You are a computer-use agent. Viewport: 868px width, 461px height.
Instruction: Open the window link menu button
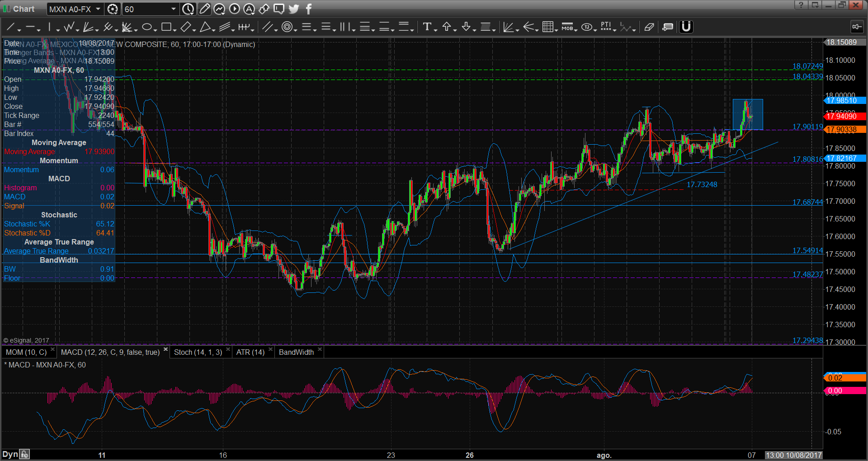pos(815,5)
